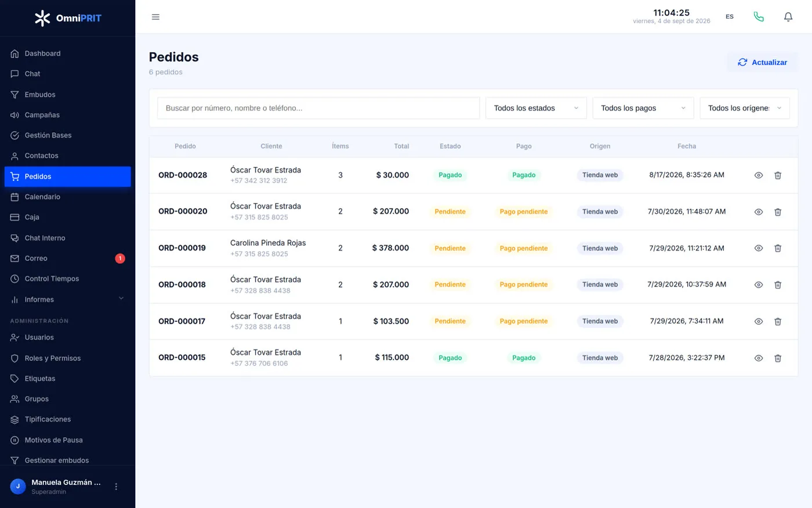This screenshot has height=508, width=812.
Task: Expand the Informes menu section
Action: pos(67,299)
